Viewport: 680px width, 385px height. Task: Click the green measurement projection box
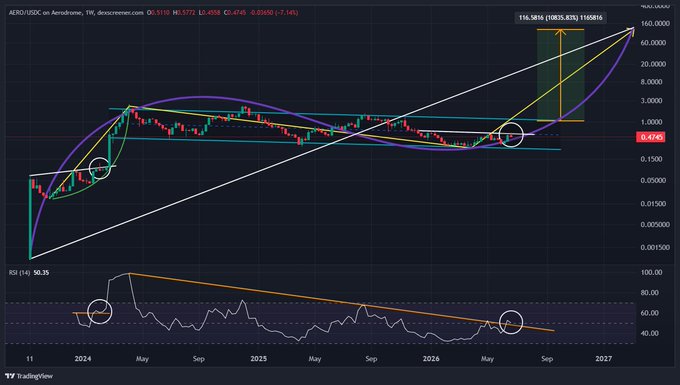click(561, 75)
